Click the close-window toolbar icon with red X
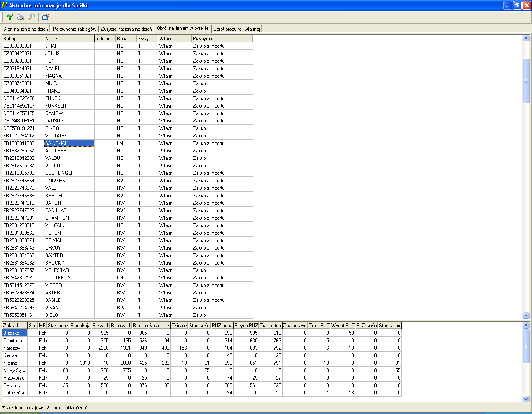This screenshot has height=414, width=532. [46, 17]
